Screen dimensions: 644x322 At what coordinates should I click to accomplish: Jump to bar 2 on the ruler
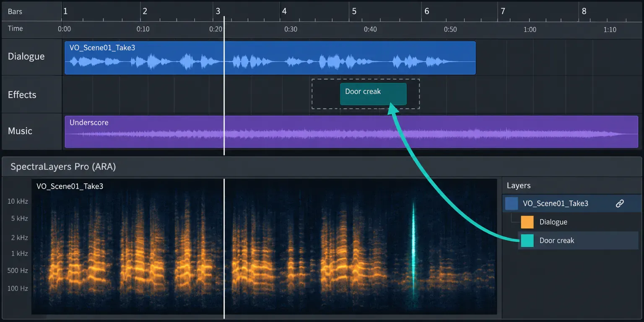(x=145, y=11)
